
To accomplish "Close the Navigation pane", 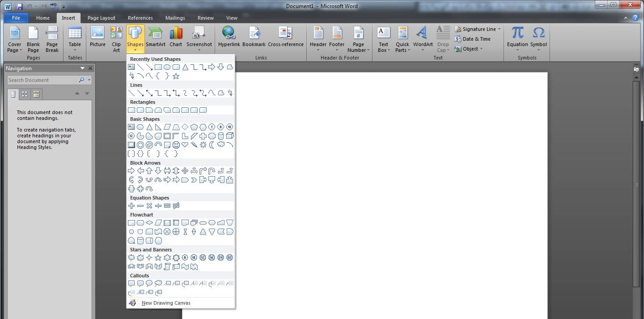I will [x=90, y=68].
